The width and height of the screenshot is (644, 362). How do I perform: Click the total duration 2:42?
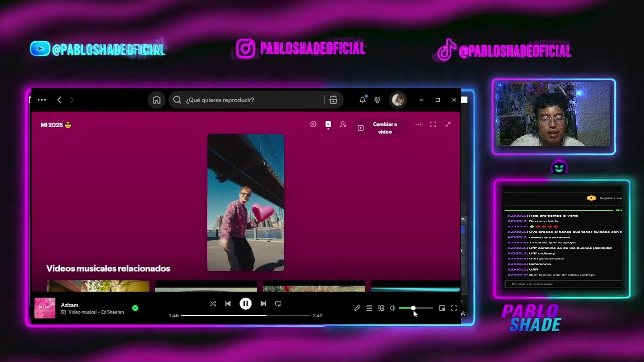(317, 316)
